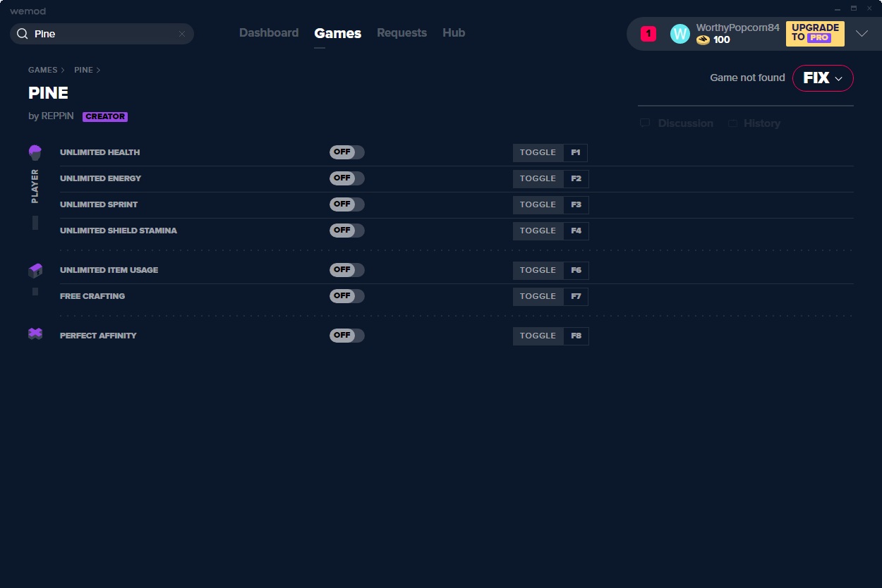Image resolution: width=882 pixels, height=588 pixels.
Task: Open the FIX dropdown button
Action: click(823, 78)
